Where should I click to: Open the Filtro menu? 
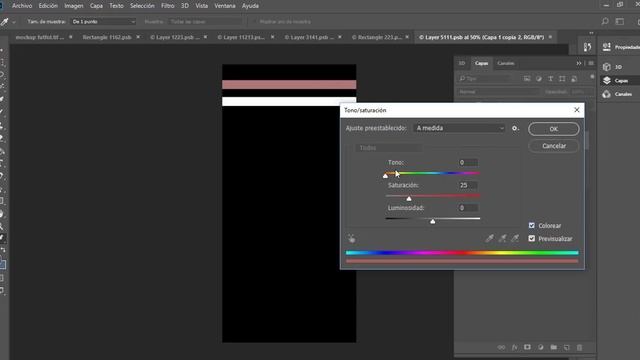click(x=167, y=6)
